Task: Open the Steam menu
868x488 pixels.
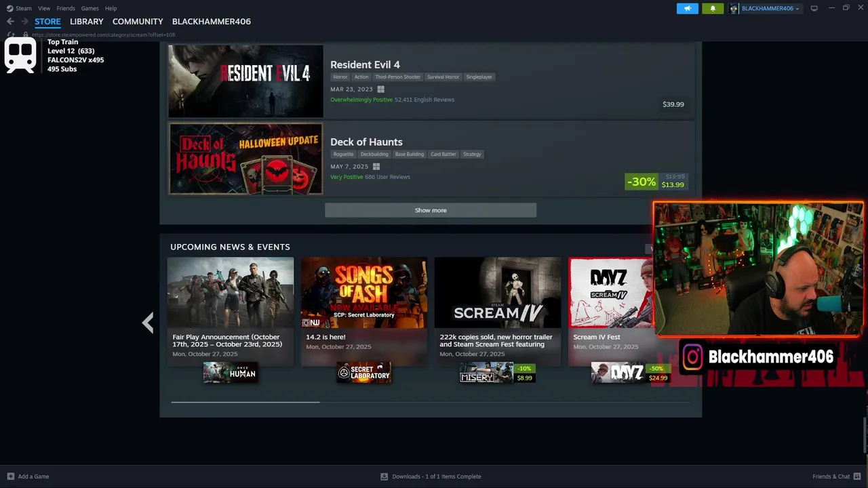Action: (24, 8)
